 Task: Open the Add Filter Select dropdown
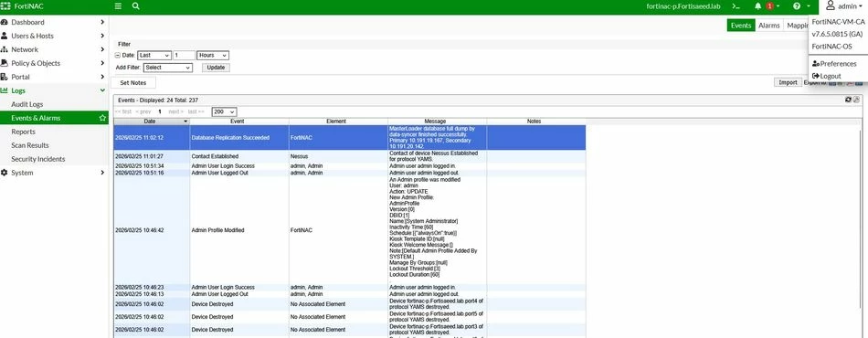point(168,68)
